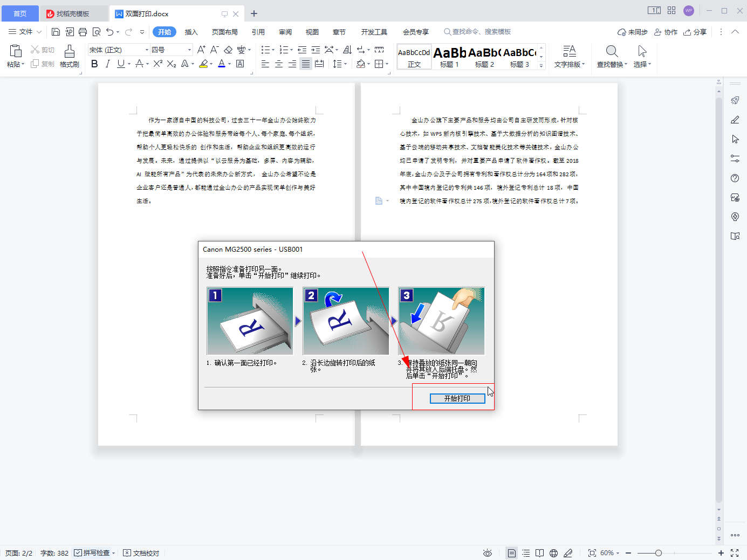This screenshot has width=747, height=560.
Task: Click the clear formatting eraser icon
Action: (x=228, y=50)
